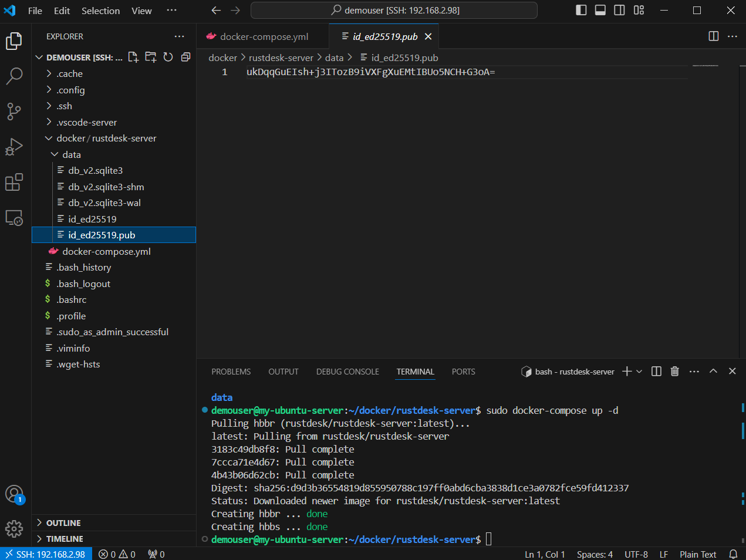The width and height of the screenshot is (746, 560).
Task: Toggle the panel visibility
Action: tap(600, 10)
